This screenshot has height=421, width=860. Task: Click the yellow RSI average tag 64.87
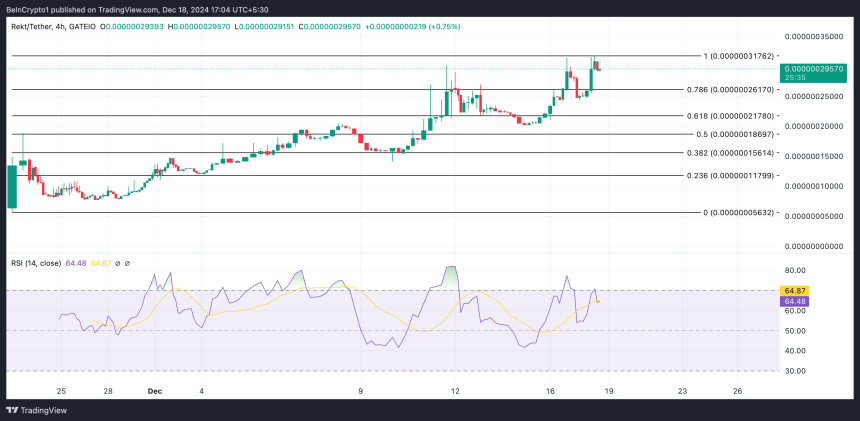pyautogui.click(x=795, y=290)
